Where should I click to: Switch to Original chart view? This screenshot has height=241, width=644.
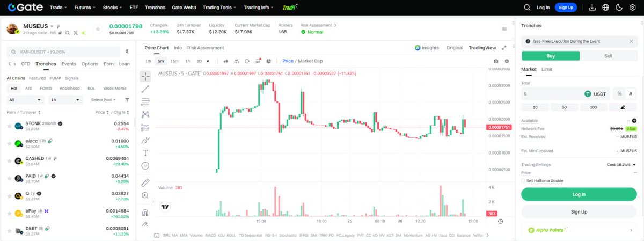(455, 48)
